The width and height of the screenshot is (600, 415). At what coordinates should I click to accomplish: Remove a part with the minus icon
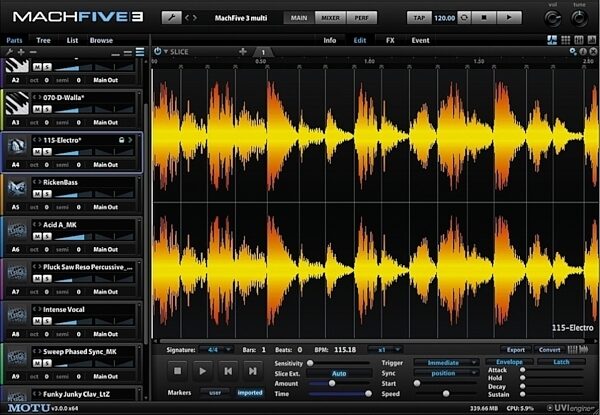click(33, 52)
